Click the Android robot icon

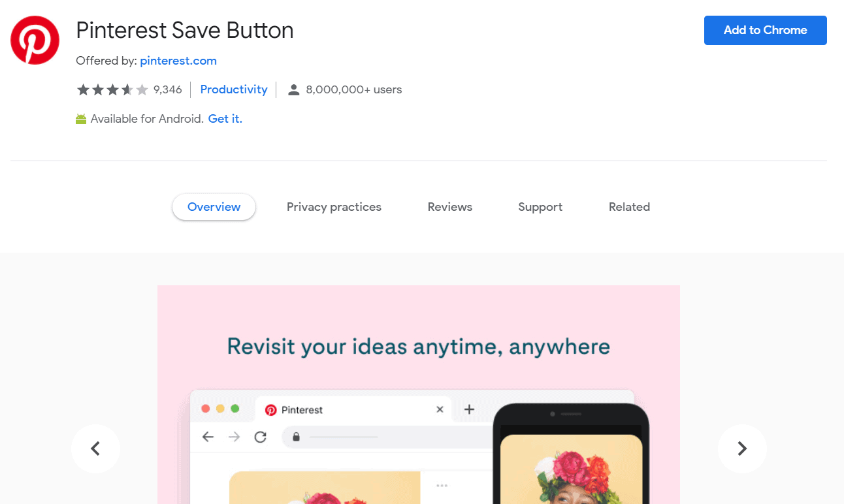81,119
